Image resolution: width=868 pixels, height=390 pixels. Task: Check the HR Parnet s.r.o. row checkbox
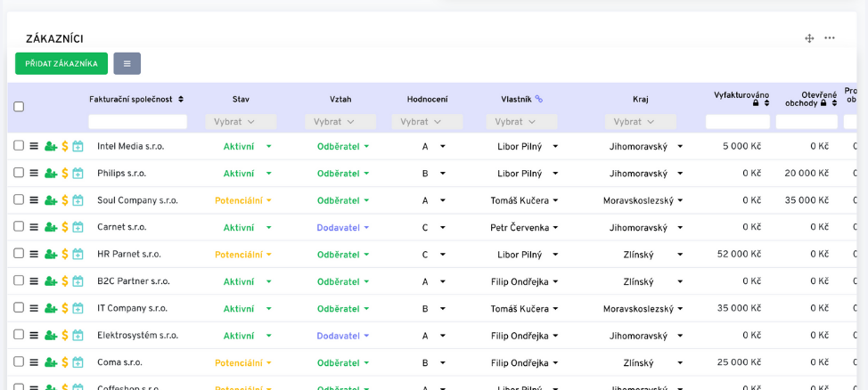[19, 254]
